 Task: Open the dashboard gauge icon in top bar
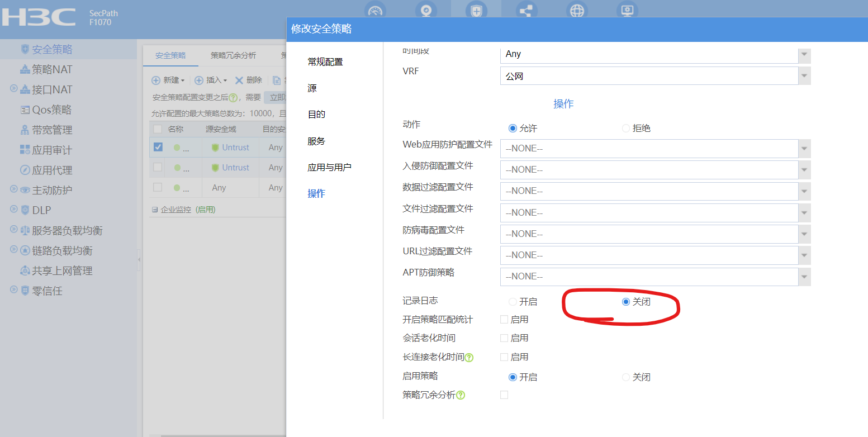pos(375,11)
